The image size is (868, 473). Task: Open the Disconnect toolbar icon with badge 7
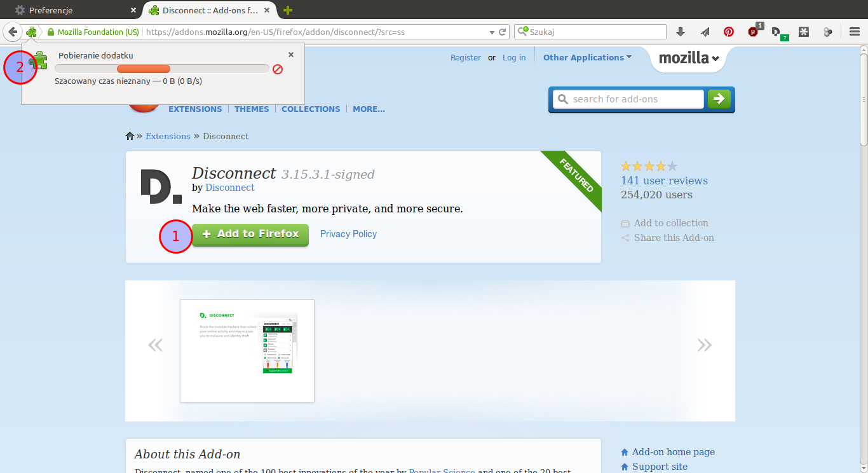(x=779, y=32)
